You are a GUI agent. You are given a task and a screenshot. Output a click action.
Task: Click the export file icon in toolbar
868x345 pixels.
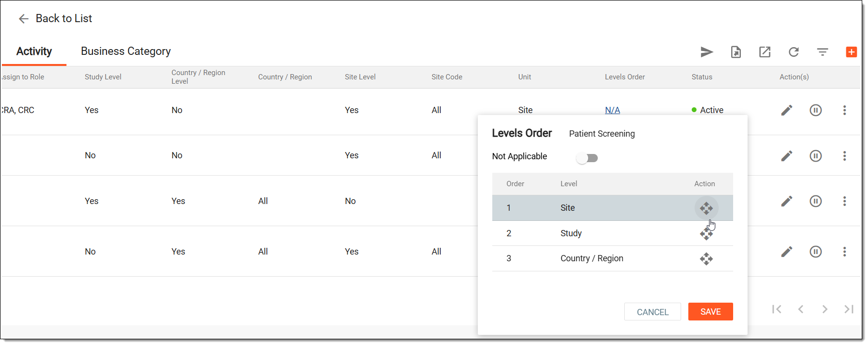click(x=736, y=52)
